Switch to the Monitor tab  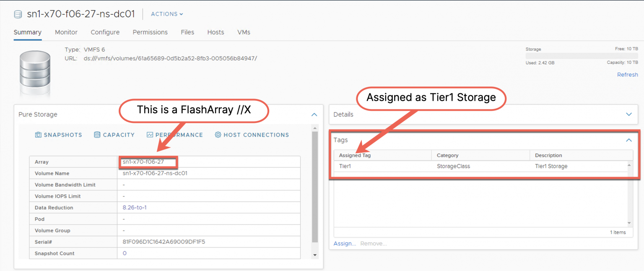point(66,32)
